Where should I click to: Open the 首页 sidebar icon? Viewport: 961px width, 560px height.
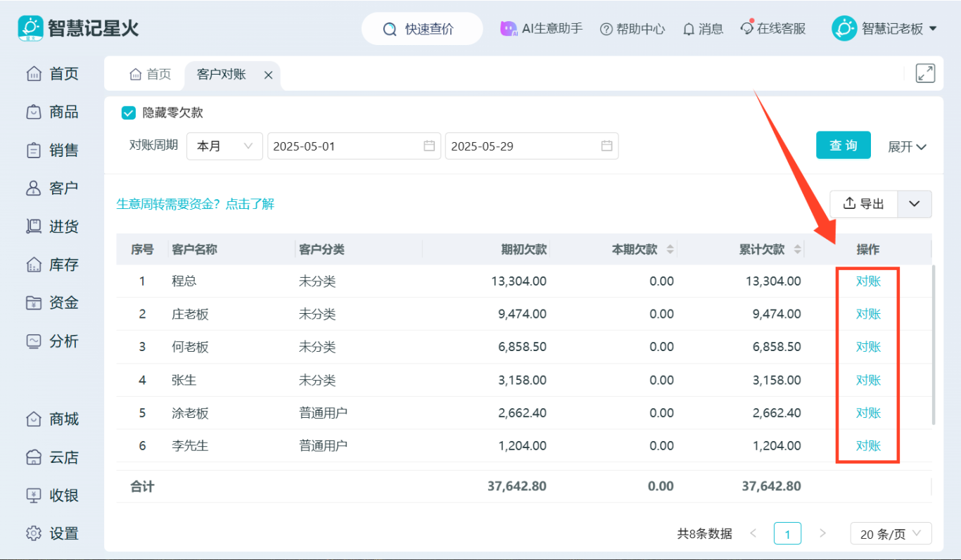tap(34, 74)
